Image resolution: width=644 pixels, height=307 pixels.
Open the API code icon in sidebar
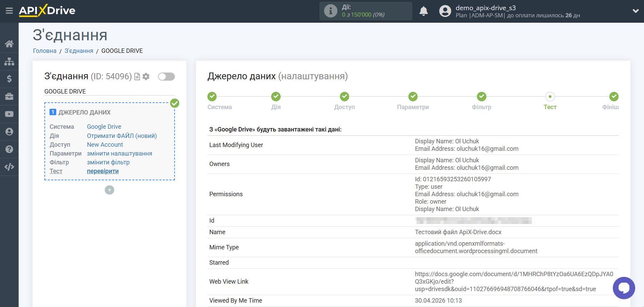pyautogui.click(x=9, y=167)
